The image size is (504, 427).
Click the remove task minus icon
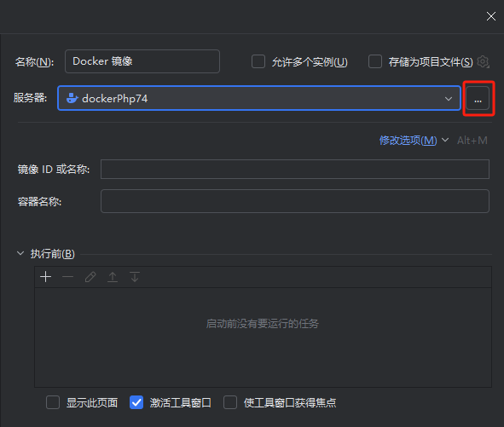pyautogui.click(x=68, y=277)
